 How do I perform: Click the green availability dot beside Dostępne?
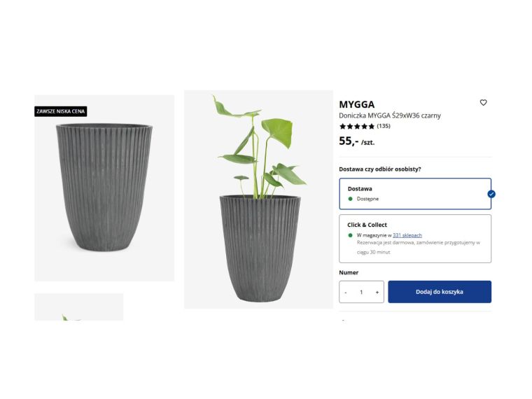pyautogui.click(x=351, y=199)
